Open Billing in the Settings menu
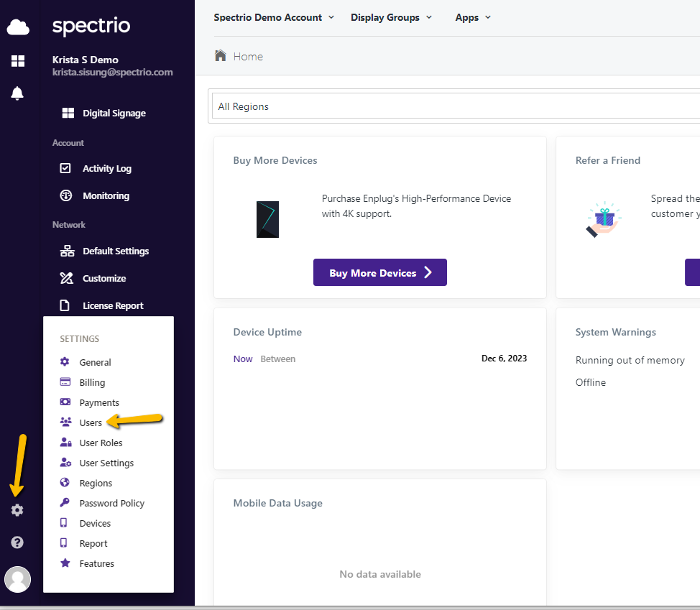The height and width of the screenshot is (610, 700). pos(91,382)
